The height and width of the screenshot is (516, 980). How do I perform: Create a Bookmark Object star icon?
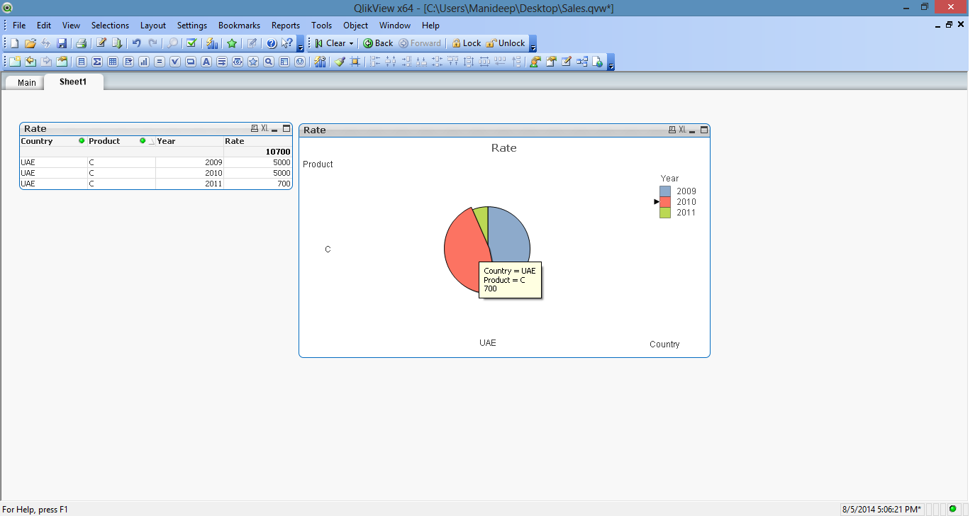[253, 62]
